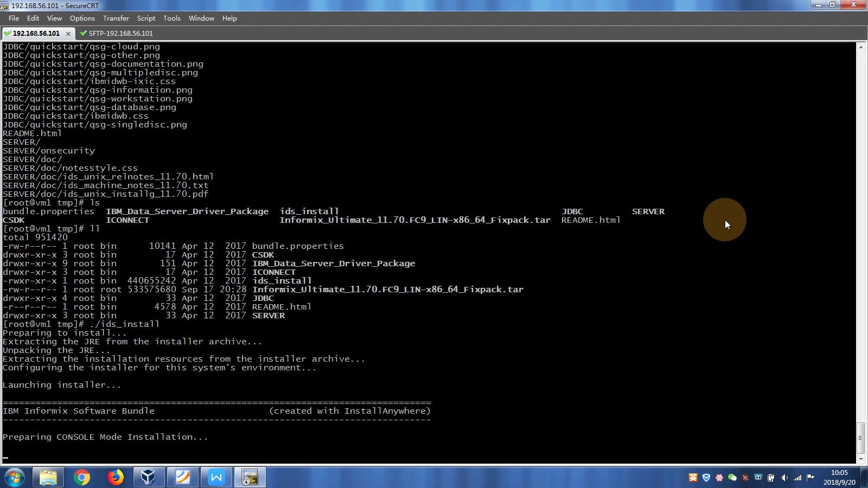868x488 pixels.
Task: Click the tab bar scroll right arrow
Action: click(861, 33)
